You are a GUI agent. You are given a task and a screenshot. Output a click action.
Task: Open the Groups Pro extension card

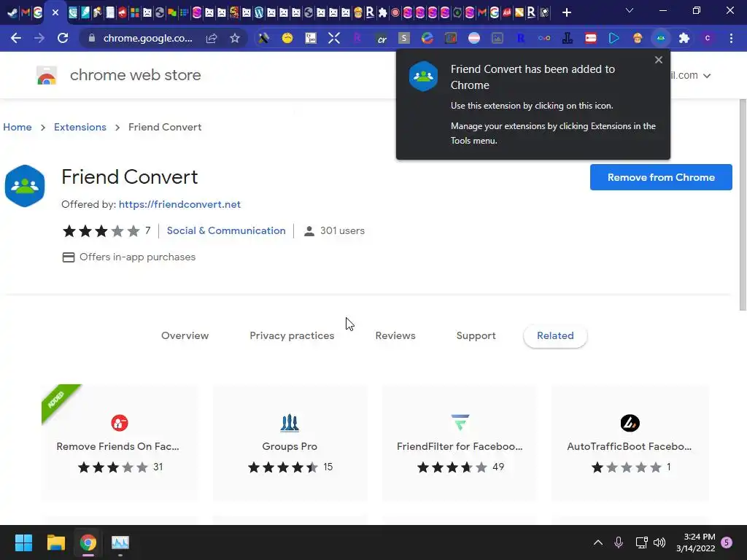point(290,443)
